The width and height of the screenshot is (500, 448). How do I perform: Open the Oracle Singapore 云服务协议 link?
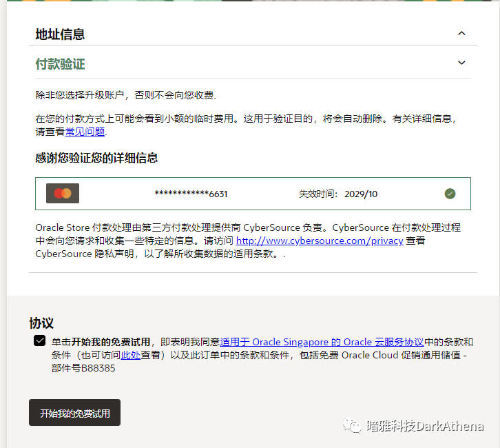pyautogui.click(x=322, y=342)
